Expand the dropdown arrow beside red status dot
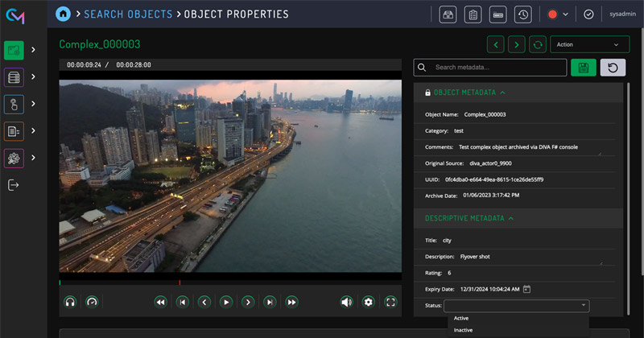Viewport: 644px width, 338px height. click(x=566, y=14)
